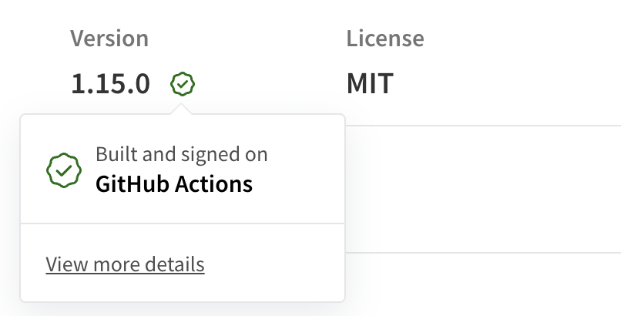Click the popup's upward pointer caret
The width and height of the screenshot is (644, 316).
tap(183, 109)
